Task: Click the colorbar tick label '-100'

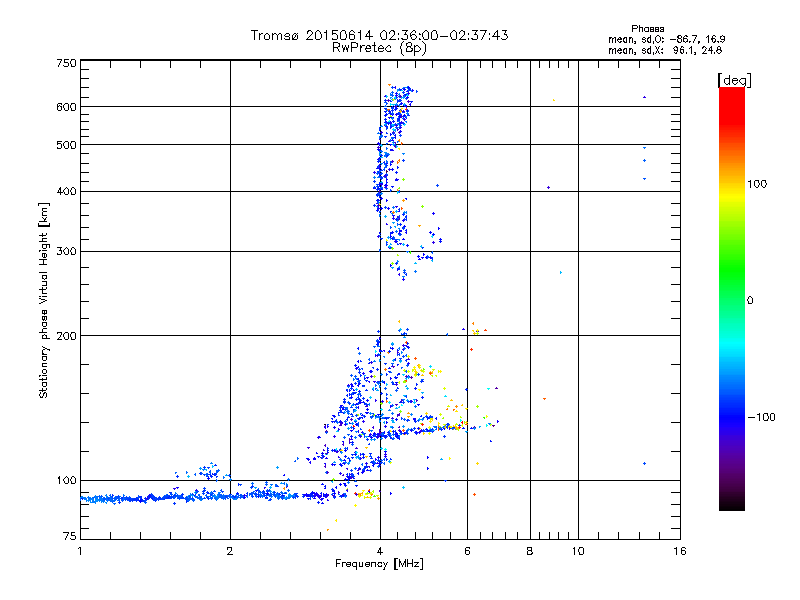Action: click(x=762, y=417)
